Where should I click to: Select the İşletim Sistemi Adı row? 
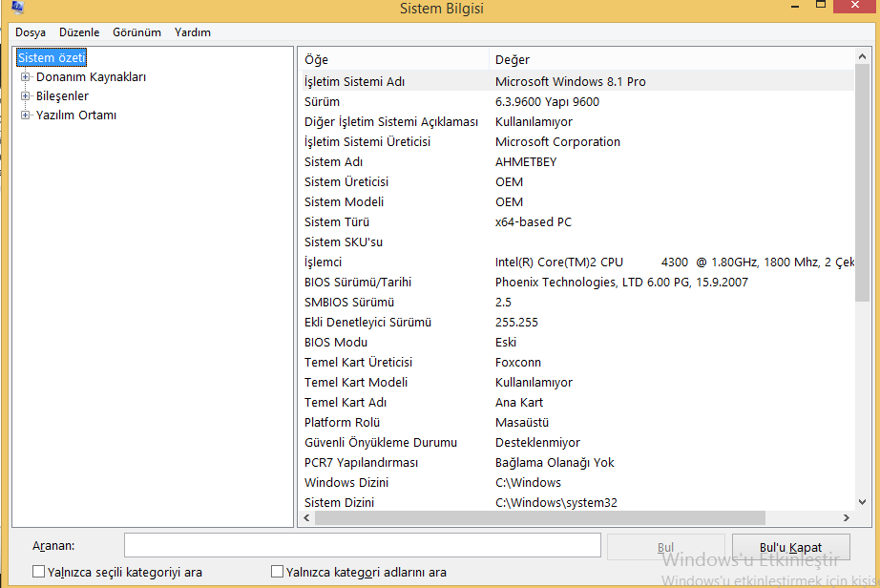coord(576,81)
